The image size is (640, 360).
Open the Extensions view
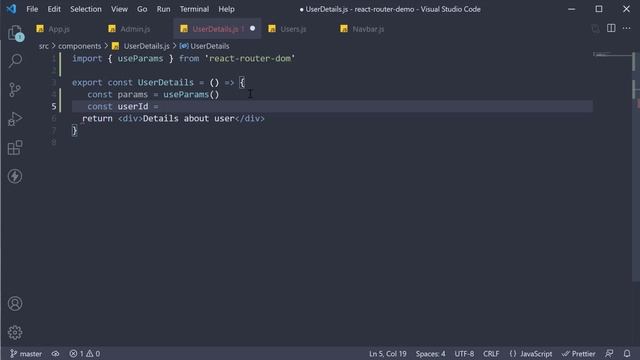15,148
